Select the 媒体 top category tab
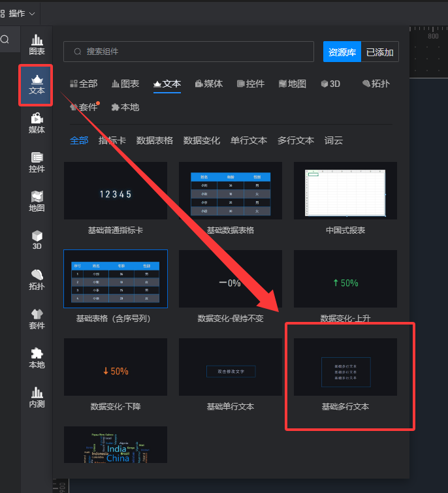448x493 pixels. tap(209, 84)
